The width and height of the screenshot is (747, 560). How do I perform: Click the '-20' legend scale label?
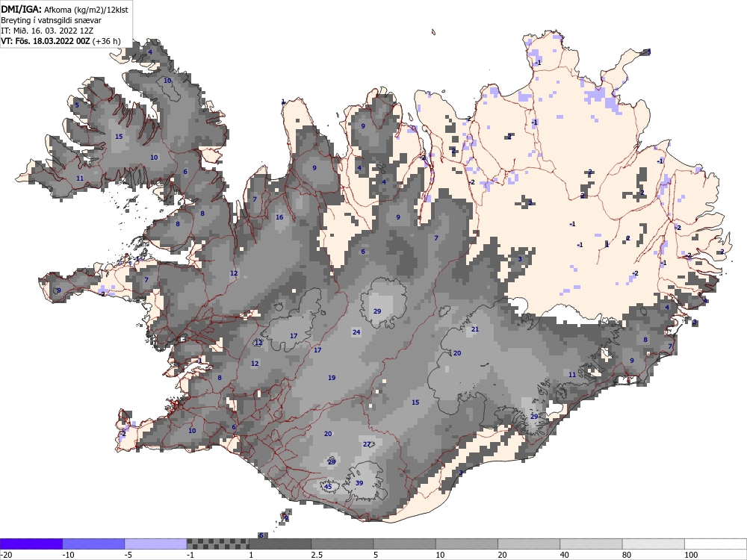click(6, 555)
